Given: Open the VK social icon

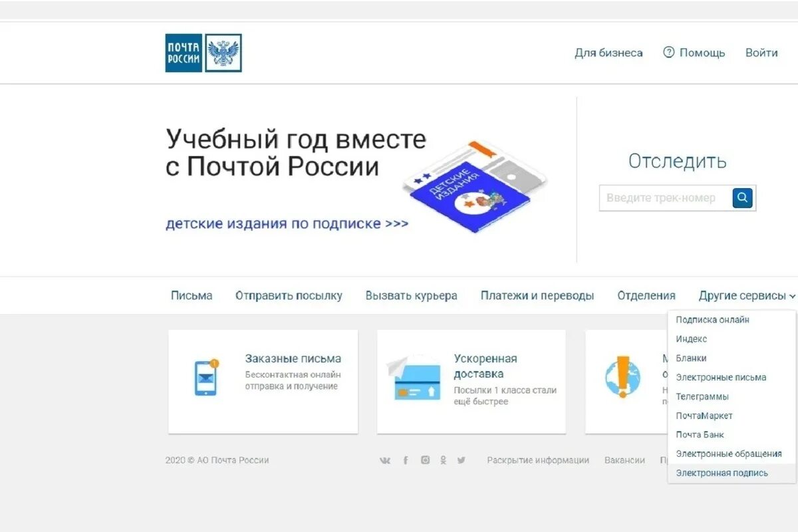Looking at the screenshot, I should coord(385,460).
